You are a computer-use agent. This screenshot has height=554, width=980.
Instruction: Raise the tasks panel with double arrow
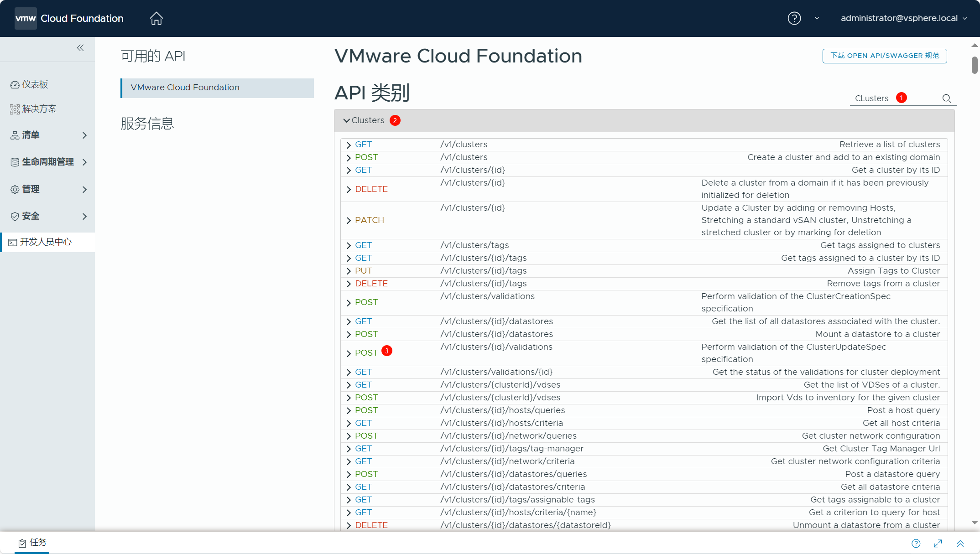click(960, 543)
